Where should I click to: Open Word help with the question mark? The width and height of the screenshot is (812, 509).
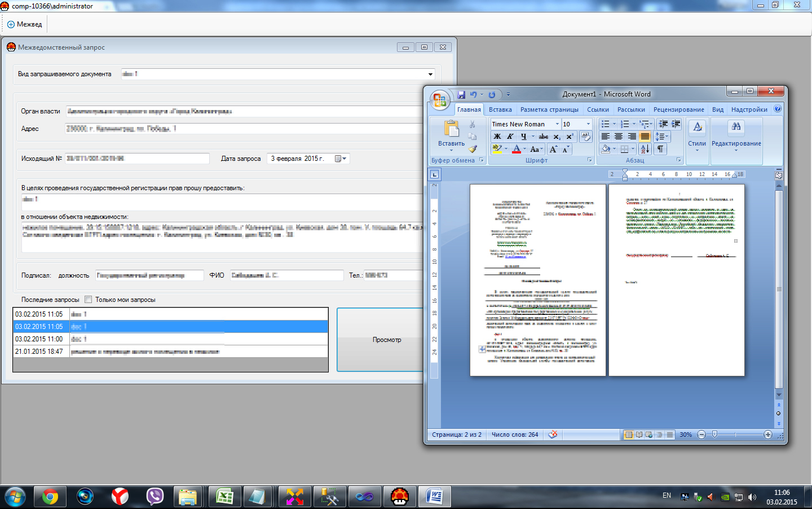[x=778, y=109]
